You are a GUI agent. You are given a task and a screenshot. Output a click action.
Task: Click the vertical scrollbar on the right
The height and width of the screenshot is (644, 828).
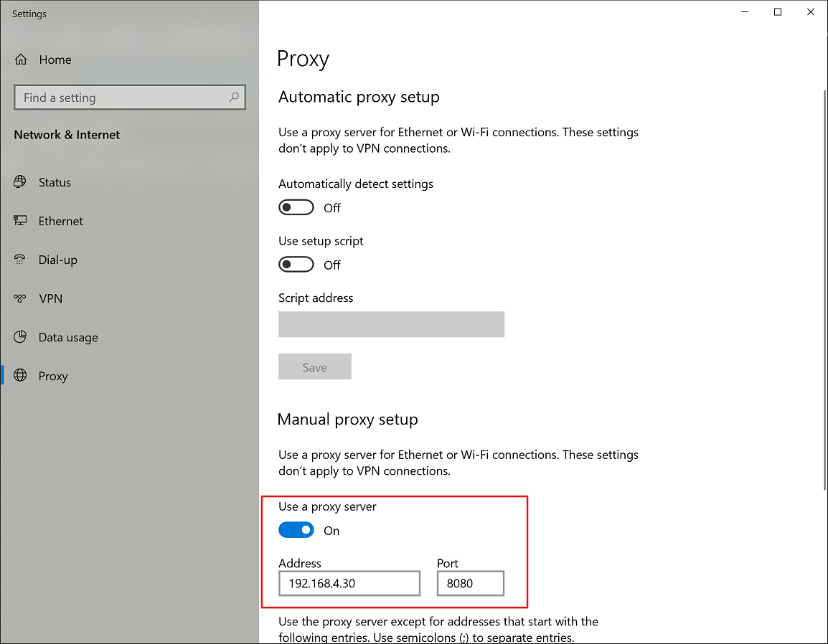pos(824,290)
